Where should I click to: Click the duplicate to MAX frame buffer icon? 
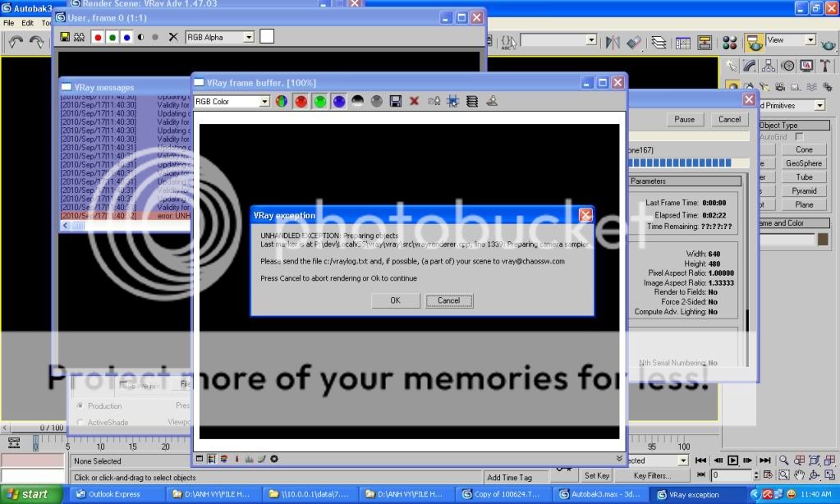[x=434, y=101]
